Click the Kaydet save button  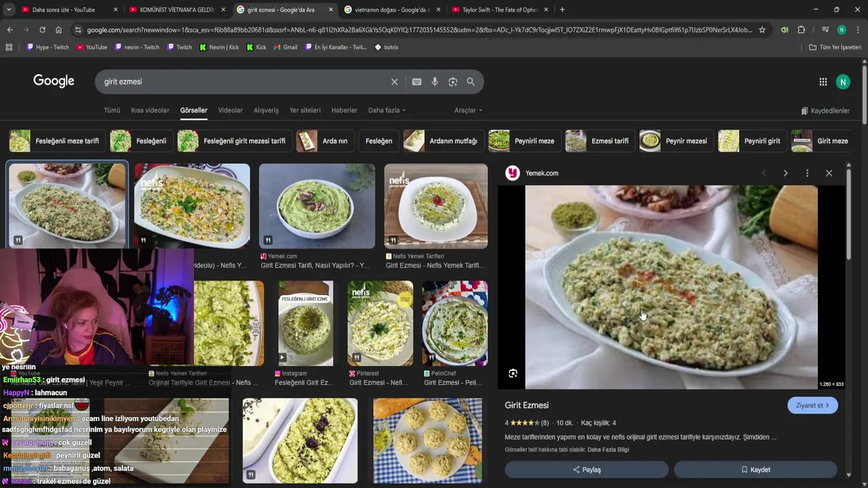(755, 470)
